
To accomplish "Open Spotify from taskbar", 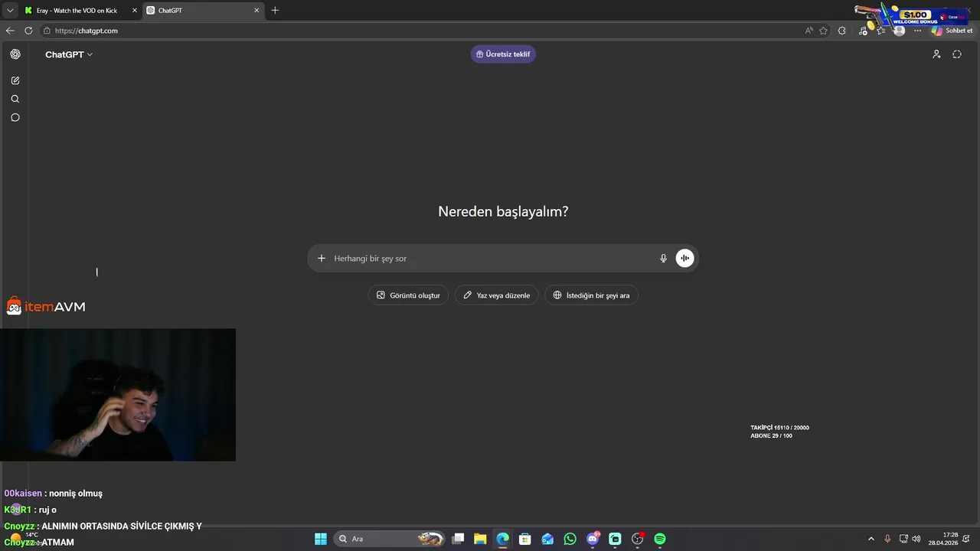I will point(660,539).
